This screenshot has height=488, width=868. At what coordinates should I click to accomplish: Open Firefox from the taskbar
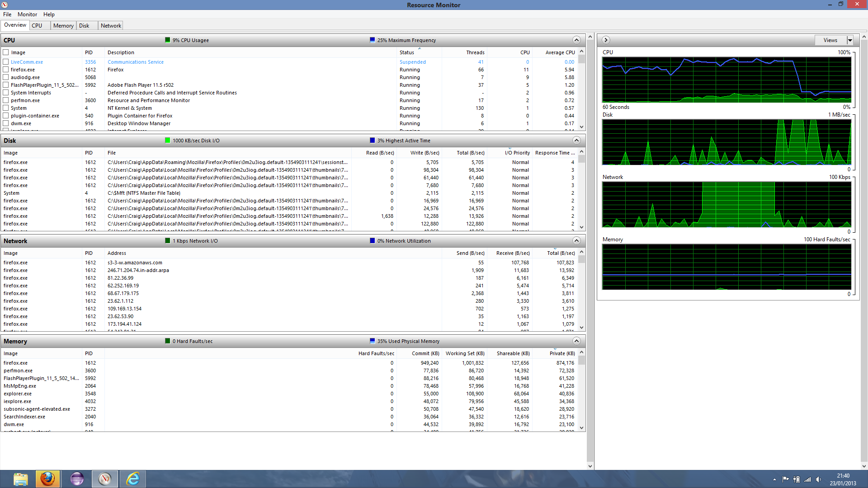coord(47,479)
